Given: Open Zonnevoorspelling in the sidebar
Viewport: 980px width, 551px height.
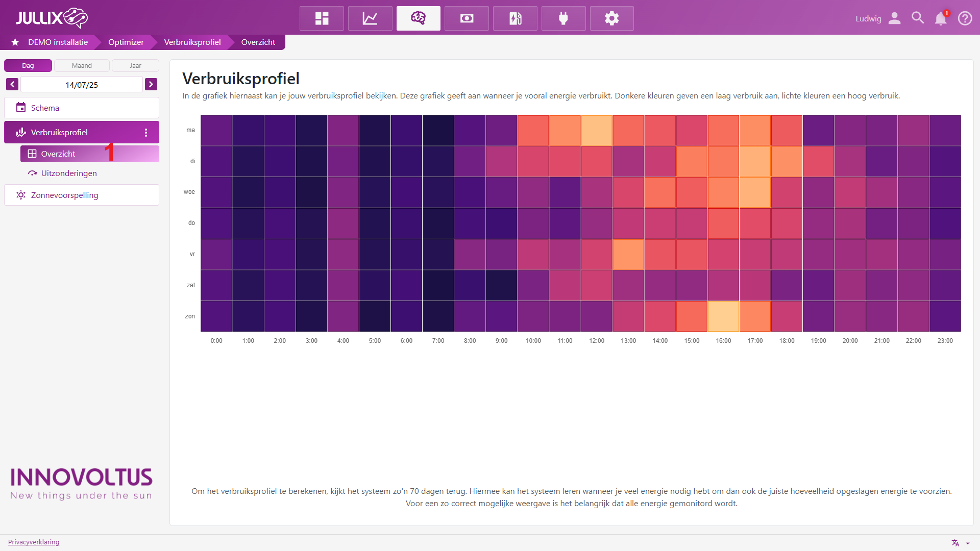Looking at the screenshot, I should point(64,195).
